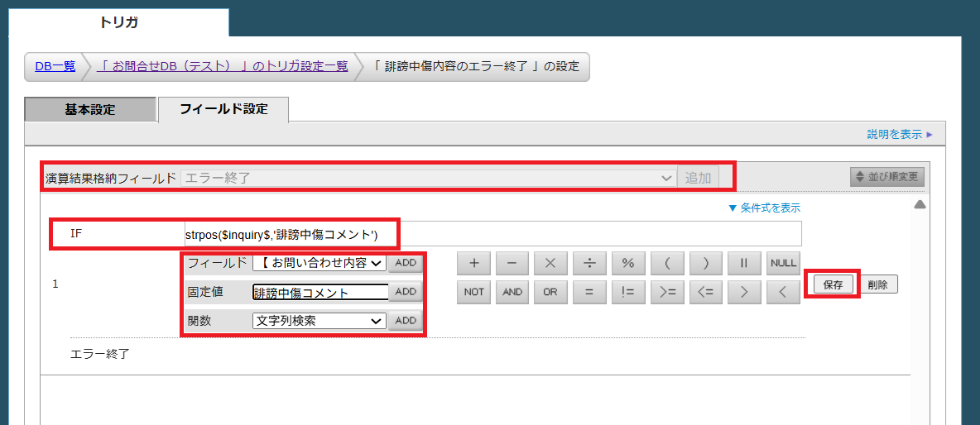
Task: Collapse the panel using the gray up-arrow
Action: coord(920,204)
